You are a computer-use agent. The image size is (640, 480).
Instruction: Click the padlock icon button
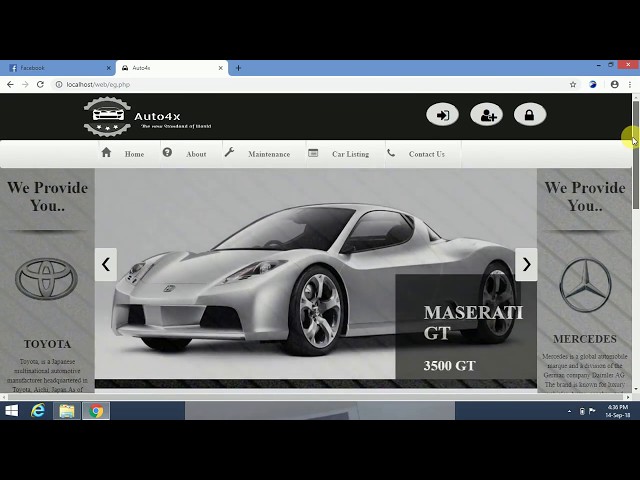tap(530, 115)
